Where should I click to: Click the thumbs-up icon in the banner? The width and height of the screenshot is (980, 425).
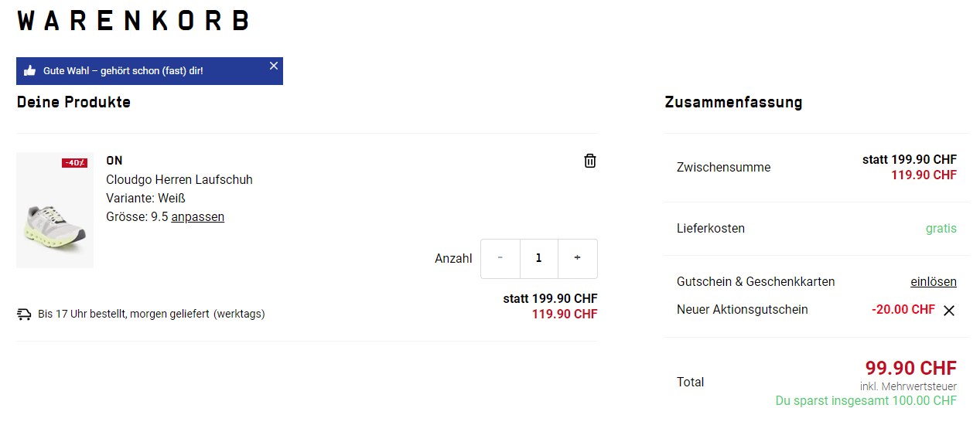coord(30,71)
